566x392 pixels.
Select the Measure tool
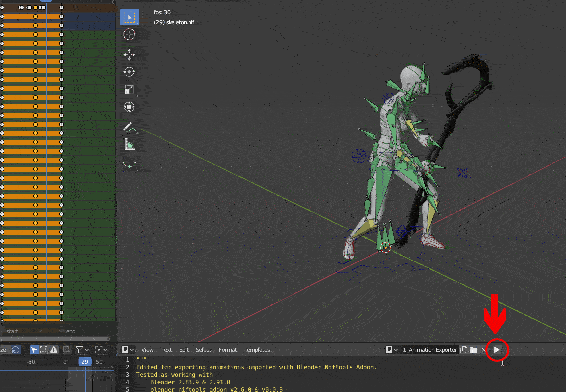point(129,144)
